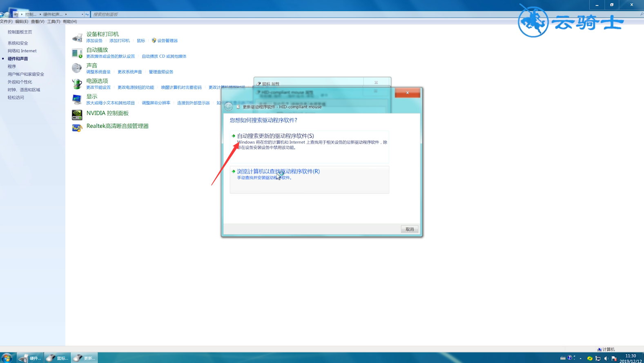Choose 自动搜索更新的驱动程序软件(S) option
644x363 pixels.
point(309,146)
